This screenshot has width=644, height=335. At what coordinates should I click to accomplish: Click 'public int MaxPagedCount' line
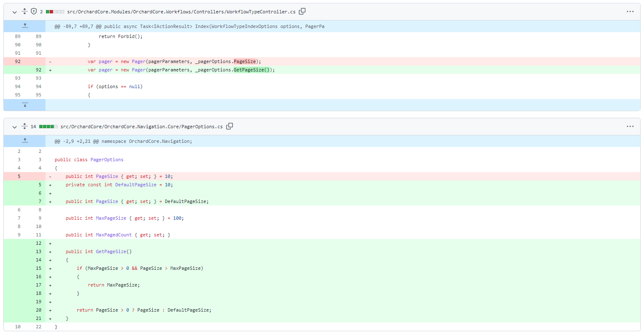118,235
